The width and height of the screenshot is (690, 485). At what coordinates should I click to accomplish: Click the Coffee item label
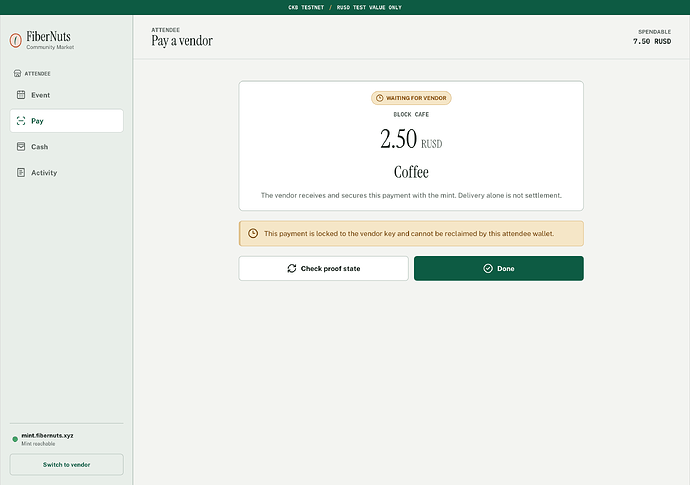tap(411, 172)
